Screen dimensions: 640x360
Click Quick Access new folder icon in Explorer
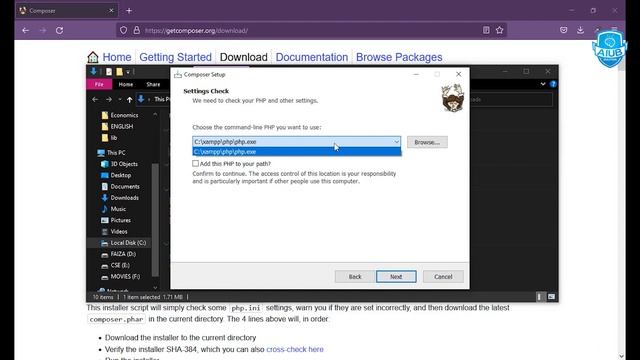pos(119,72)
